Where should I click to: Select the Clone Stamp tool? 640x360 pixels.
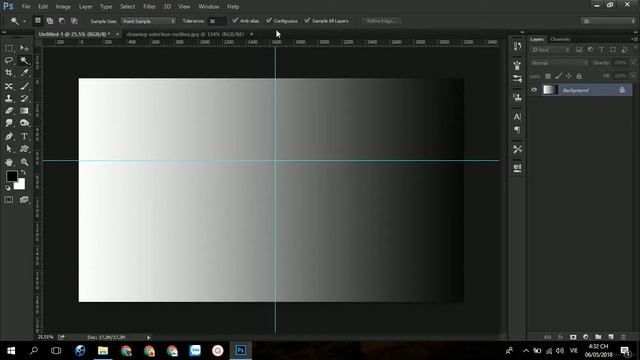click(x=9, y=98)
